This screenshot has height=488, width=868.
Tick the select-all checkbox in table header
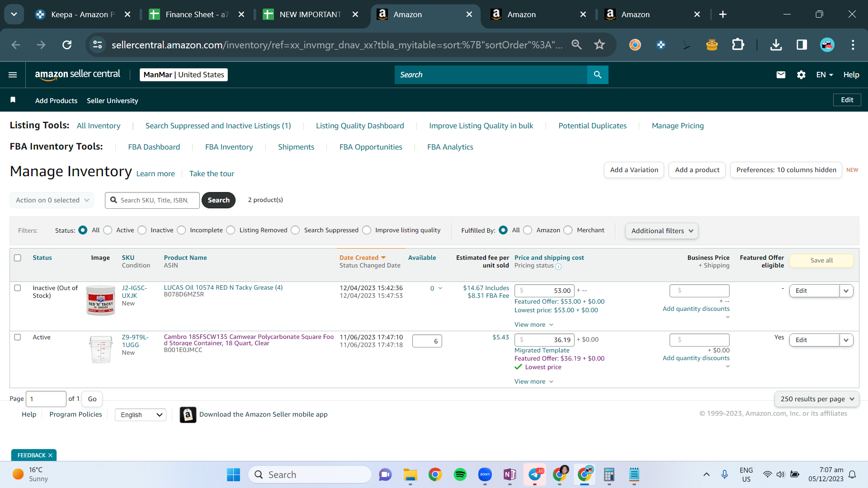(x=18, y=258)
